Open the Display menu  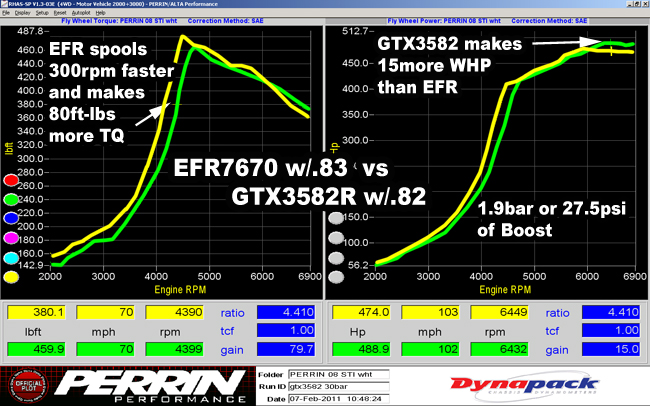(x=22, y=13)
